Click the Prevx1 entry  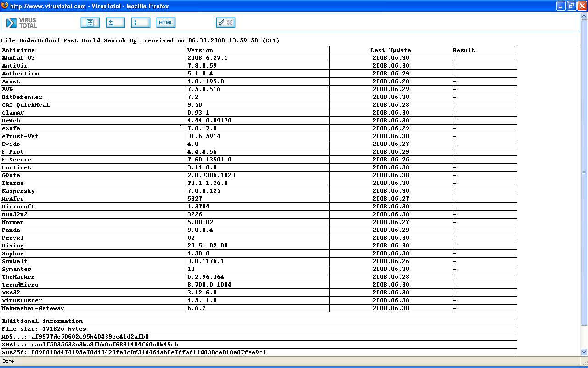click(13, 238)
